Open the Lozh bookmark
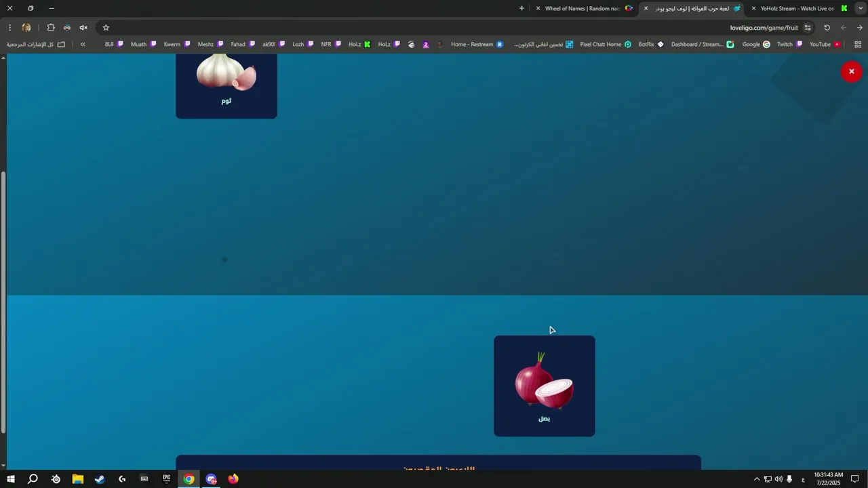 pos(302,44)
